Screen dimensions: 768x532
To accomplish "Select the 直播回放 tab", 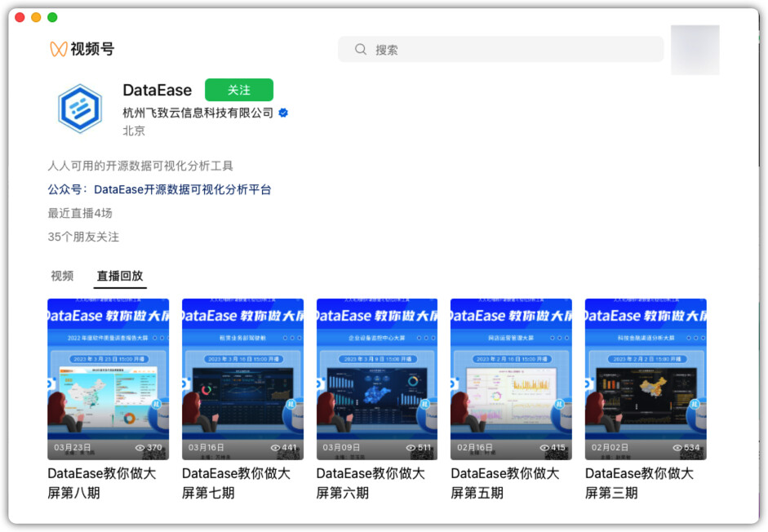I will click(121, 276).
